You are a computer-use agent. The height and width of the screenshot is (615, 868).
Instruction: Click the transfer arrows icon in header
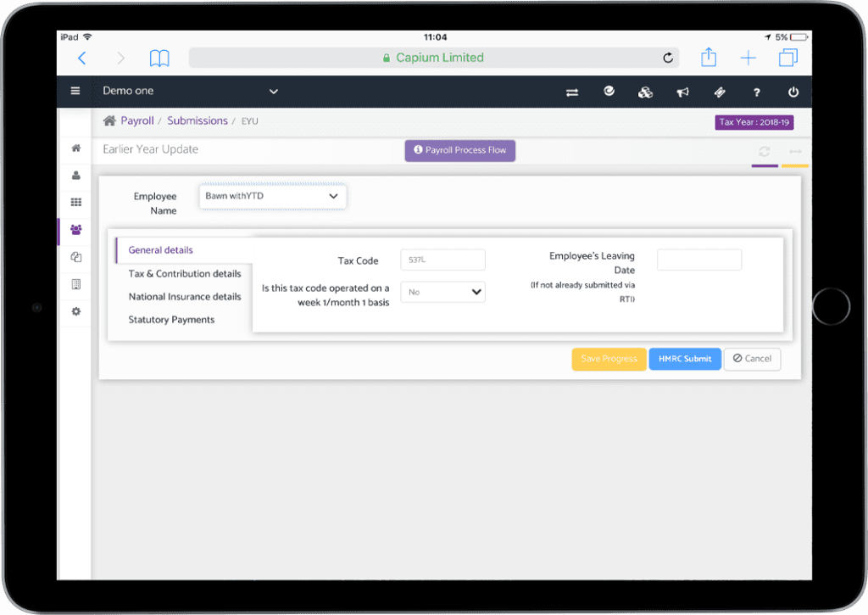coord(572,92)
